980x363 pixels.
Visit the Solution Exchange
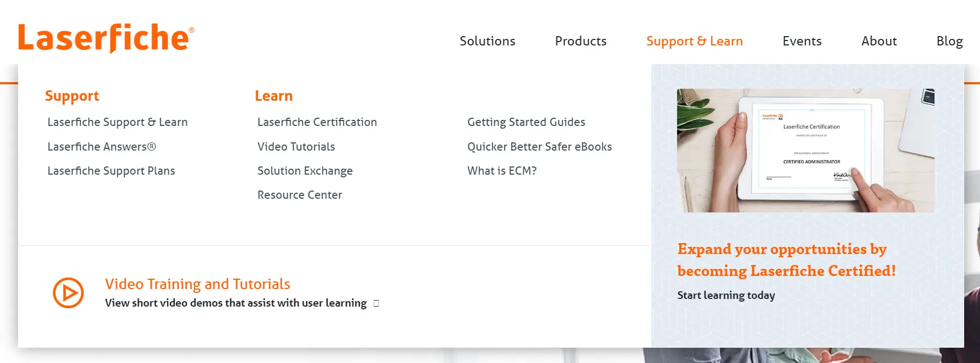[x=305, y=170]
